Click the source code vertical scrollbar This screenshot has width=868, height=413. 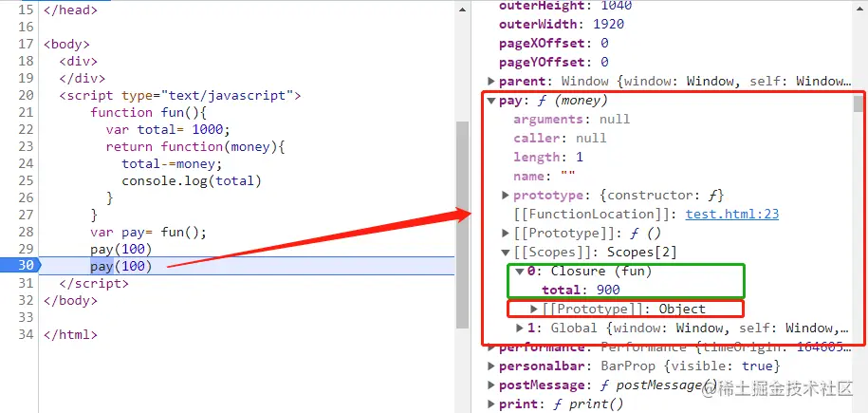(462, 224)
